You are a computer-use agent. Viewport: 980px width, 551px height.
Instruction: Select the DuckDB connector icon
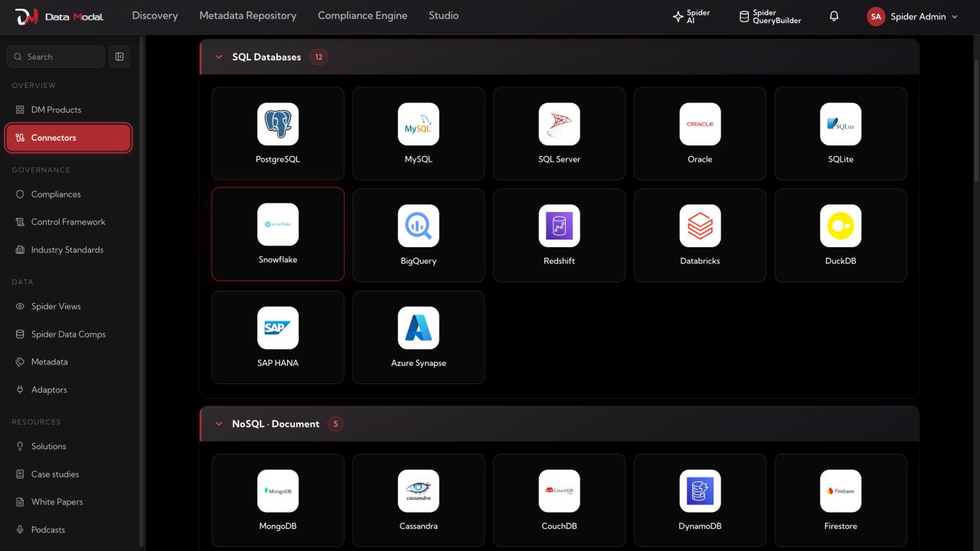click(841, 226)
